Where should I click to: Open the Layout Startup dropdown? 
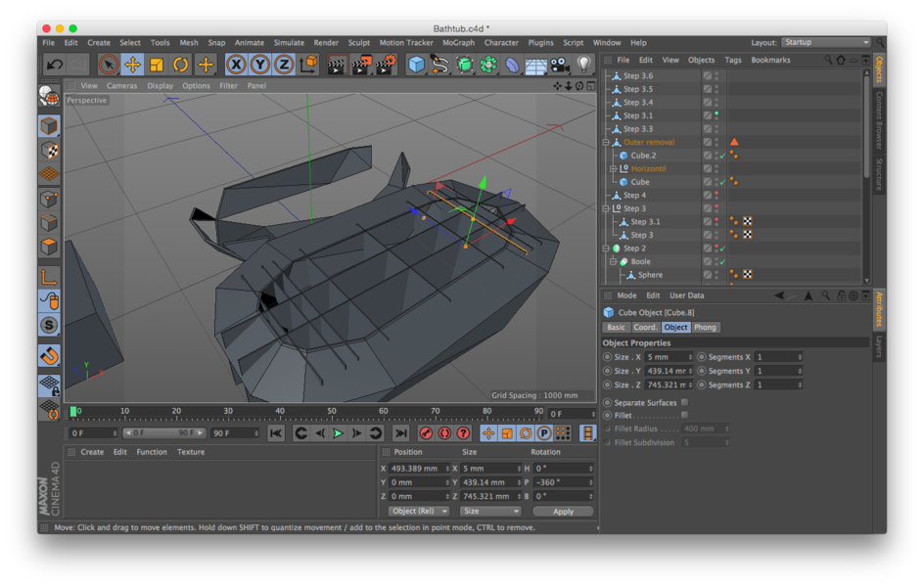click(826, 42)
